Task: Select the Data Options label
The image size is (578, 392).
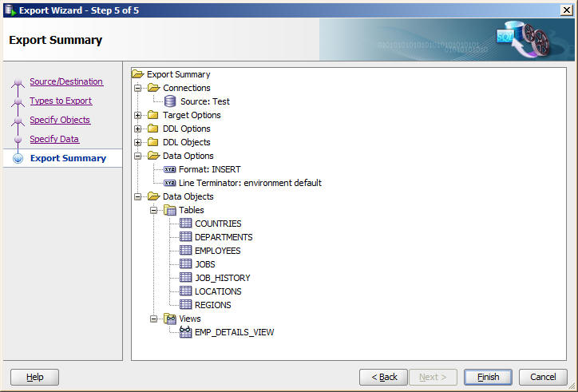Action: coord(188,156)
